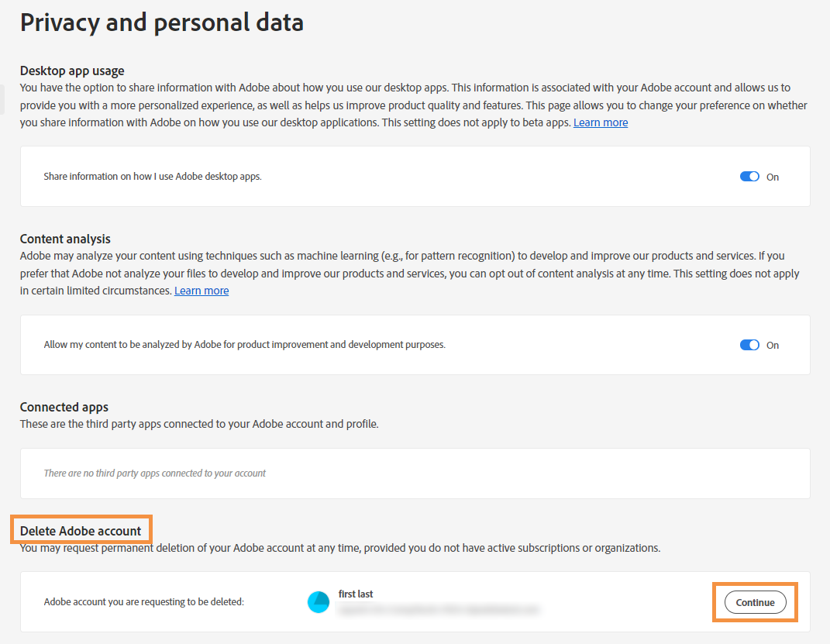Image resolution: width=830 pixels, height=644 pixels.
Task: Click the Connected apps heading
Action: [64, 407]
